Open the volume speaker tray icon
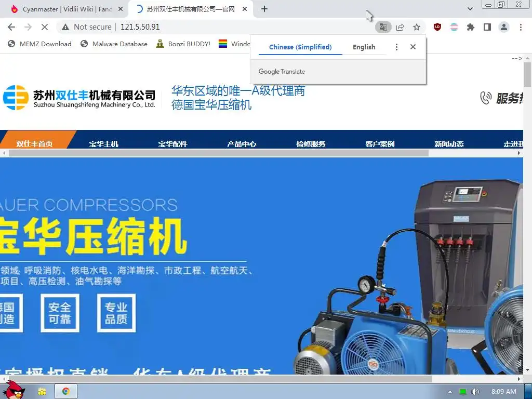The width and height of the screenshot is (532, 399). point(475,392)
